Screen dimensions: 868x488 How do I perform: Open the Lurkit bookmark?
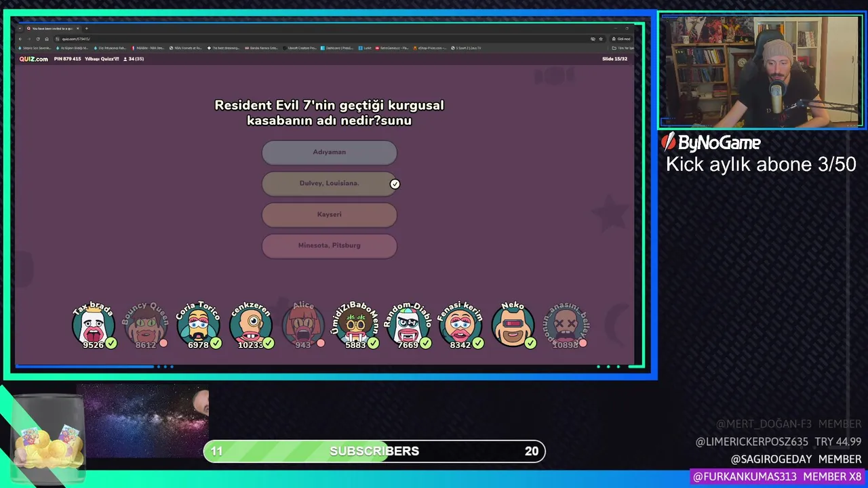click(366, 48)
